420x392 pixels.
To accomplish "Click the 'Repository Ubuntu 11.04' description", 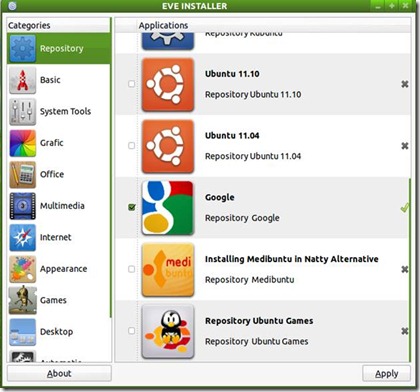I will pyautogui.click(x=253, y=156).
